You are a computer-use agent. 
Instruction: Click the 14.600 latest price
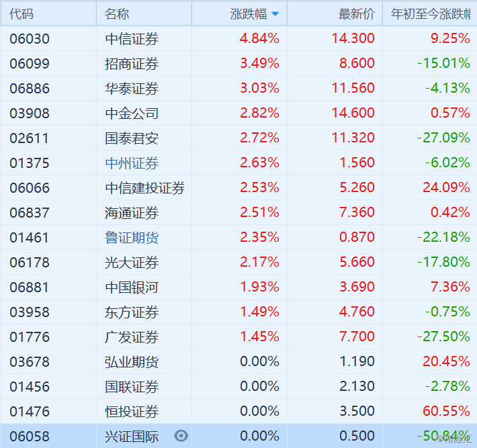353,113
